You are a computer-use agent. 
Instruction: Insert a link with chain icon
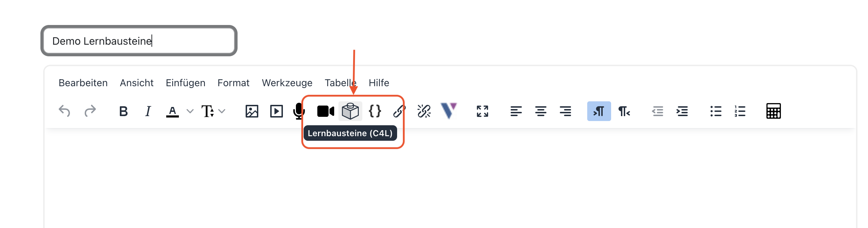pyautogui.click(x=399, y=111)
